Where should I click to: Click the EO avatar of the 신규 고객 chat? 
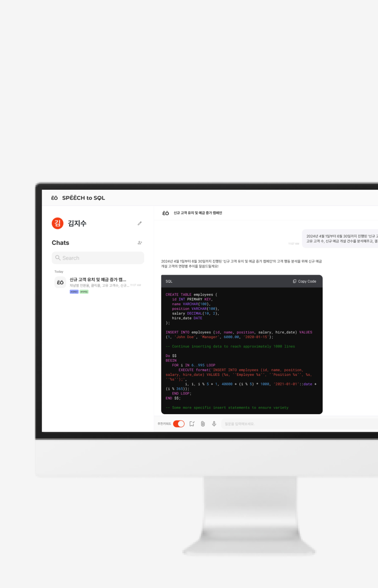click(x=60, y=283)
